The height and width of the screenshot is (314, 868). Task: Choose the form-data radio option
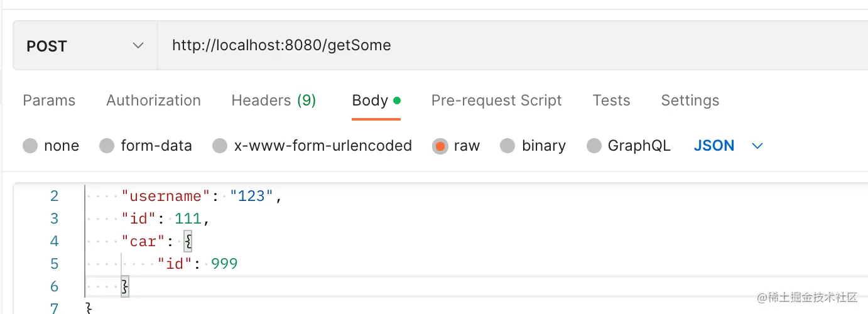click(107, 146)
